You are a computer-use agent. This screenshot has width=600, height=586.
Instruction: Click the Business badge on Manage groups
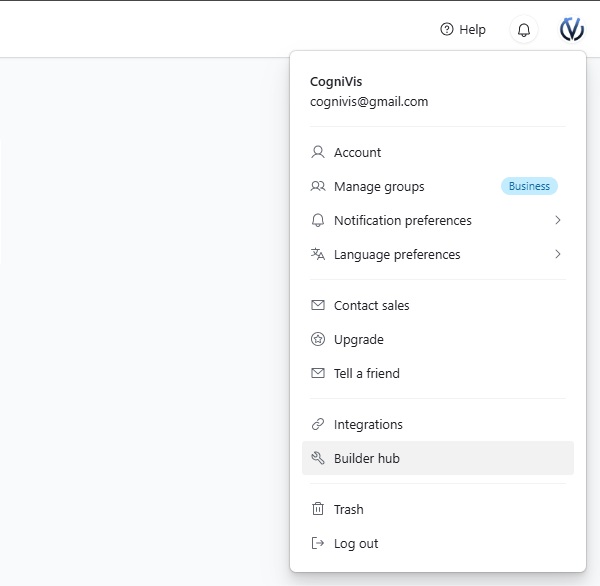pos(529,187)
